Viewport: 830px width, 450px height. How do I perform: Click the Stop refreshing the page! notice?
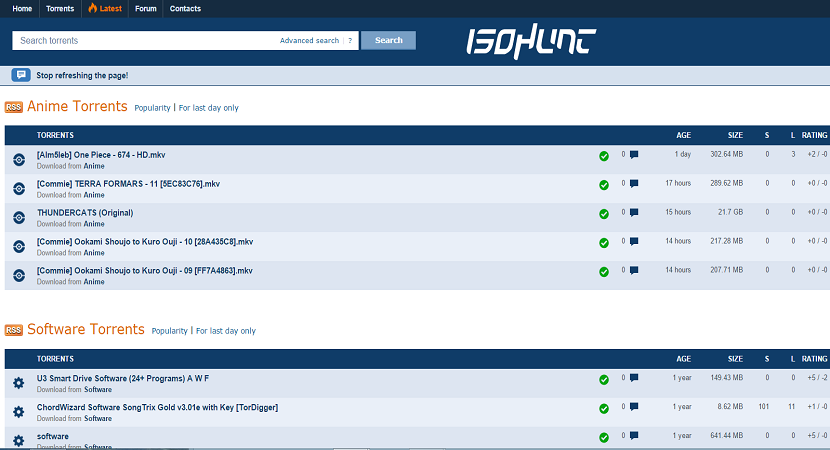click(82, 76)
